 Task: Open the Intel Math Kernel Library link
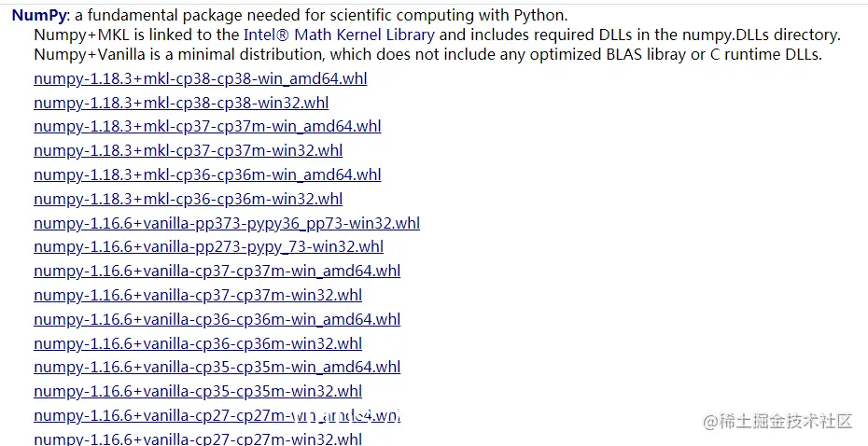[x=339, y=35]
